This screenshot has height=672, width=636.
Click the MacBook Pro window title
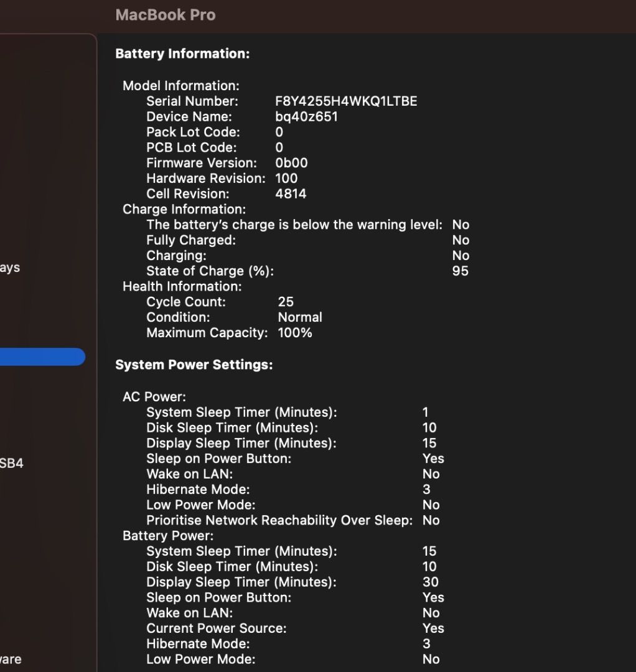(166, 15)
